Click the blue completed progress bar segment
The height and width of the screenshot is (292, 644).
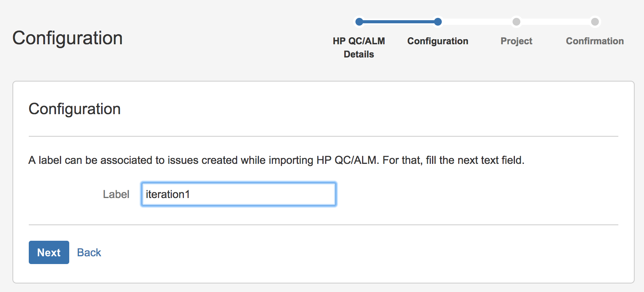[x=399, y=22]
